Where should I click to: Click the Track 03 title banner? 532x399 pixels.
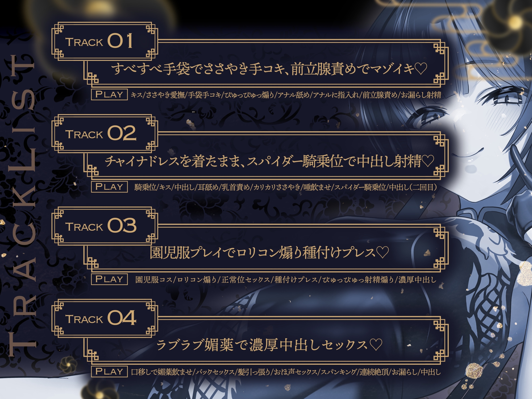[266, 248]
